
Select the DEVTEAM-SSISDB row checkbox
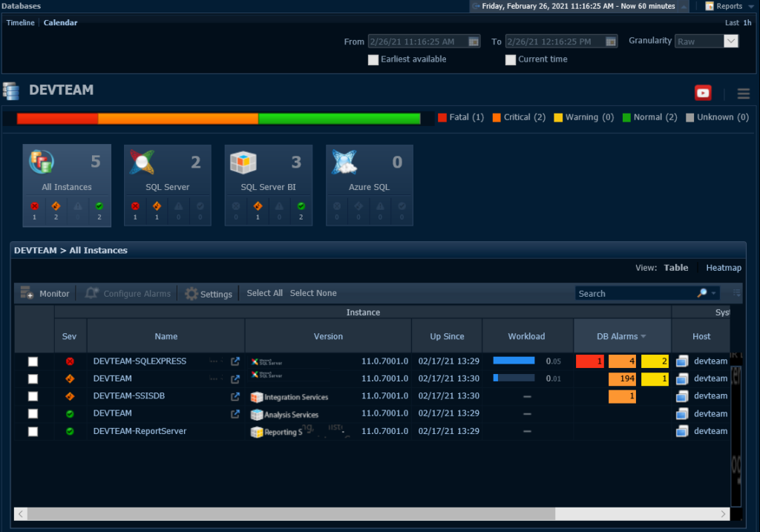pos(33,396)
